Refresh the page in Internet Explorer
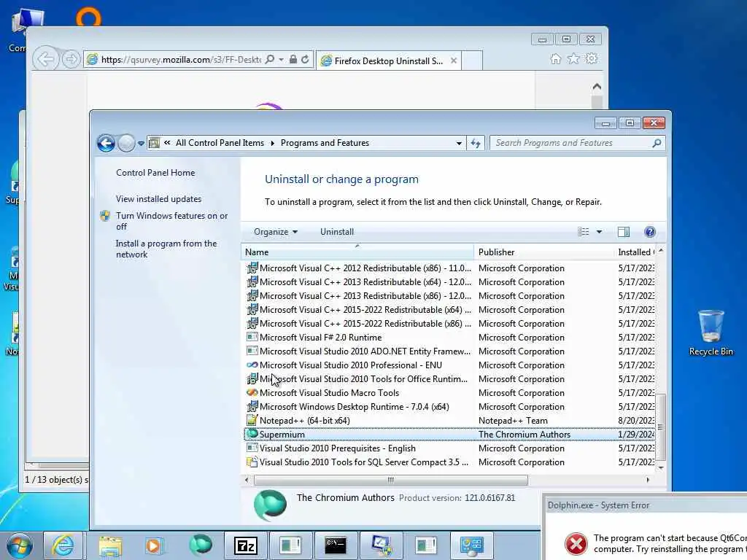The width and height of the screenshot is (747, 560). click(305, 60)
